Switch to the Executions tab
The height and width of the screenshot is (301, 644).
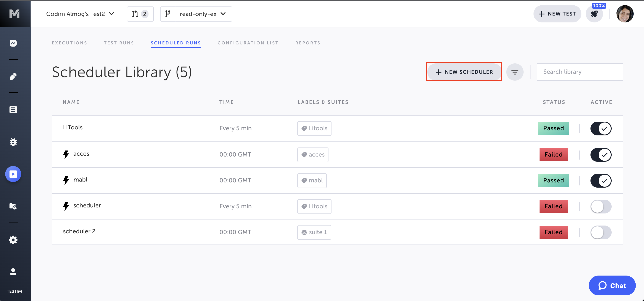point(69,43)
